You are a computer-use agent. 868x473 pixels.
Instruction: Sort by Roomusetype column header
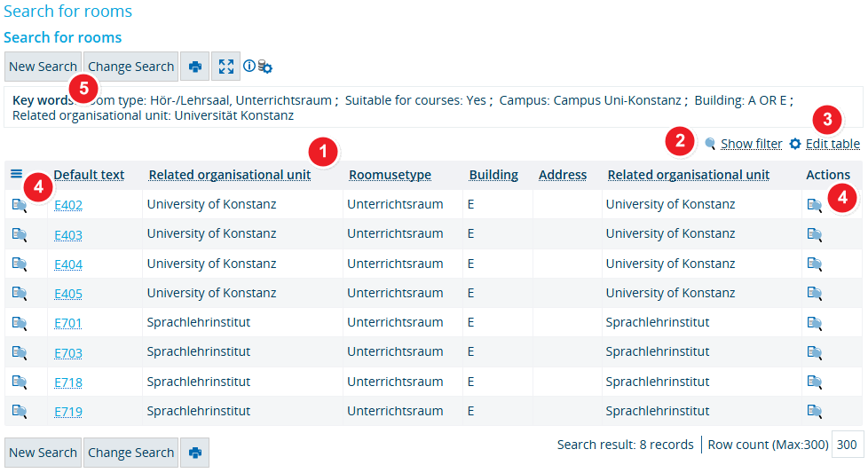coord(390,175)
